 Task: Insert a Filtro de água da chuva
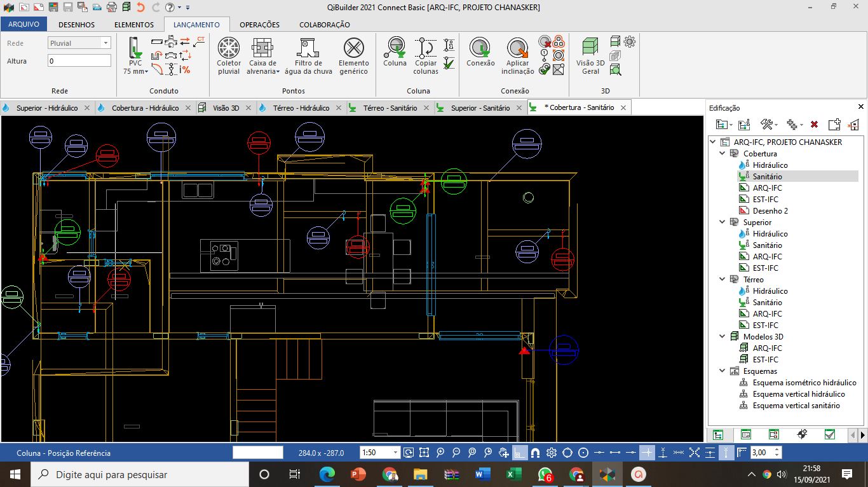308,56
